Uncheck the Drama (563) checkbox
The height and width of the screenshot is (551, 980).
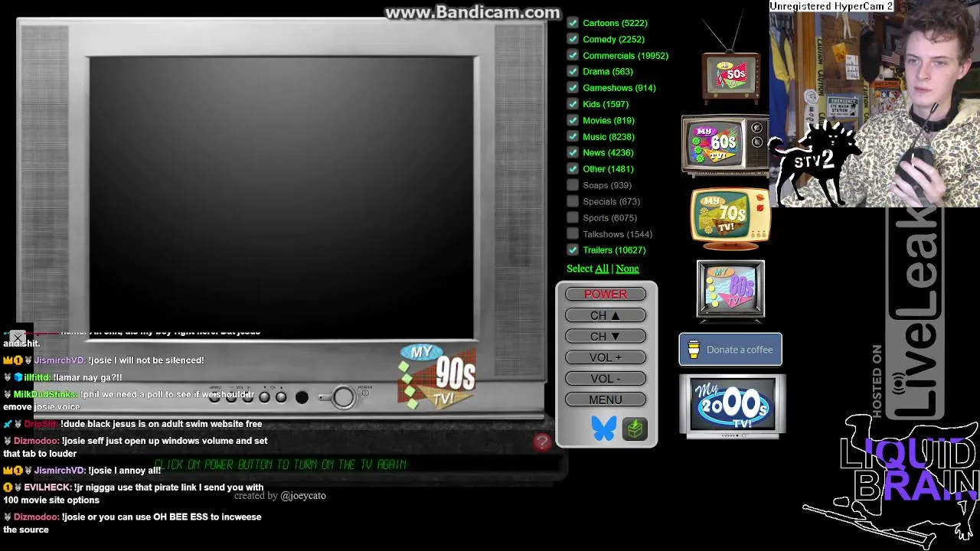click(x=573, y=71)
